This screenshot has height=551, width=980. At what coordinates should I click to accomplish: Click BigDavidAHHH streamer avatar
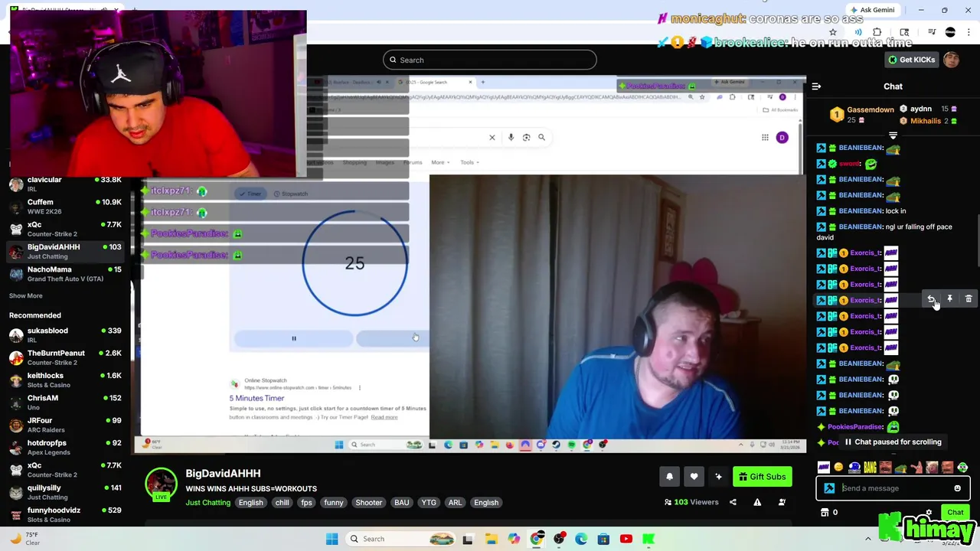[162, 484]
